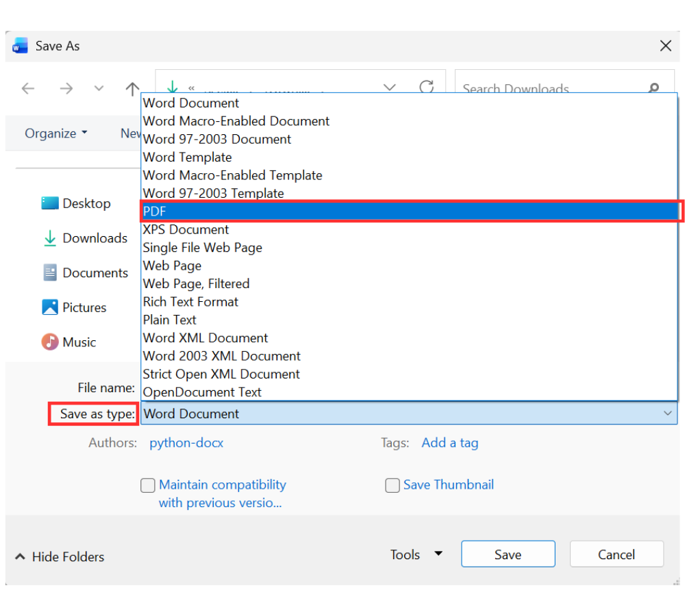Enable Save Thumbnail checkbox
685x616 pixels.
point(393,485)
